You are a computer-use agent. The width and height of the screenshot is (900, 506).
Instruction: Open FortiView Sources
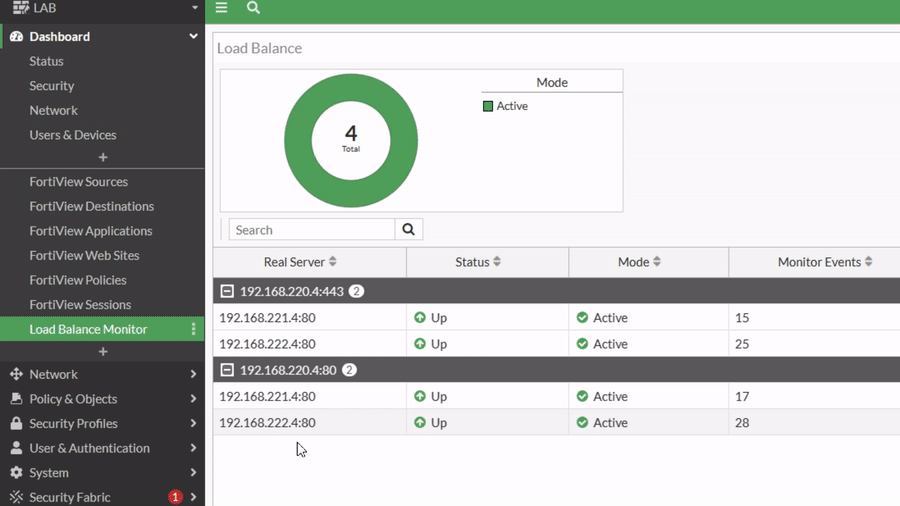79,181
